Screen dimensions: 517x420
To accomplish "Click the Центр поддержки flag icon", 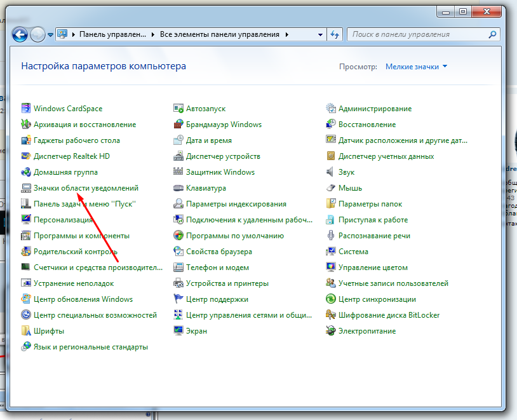I will (178, 299).
